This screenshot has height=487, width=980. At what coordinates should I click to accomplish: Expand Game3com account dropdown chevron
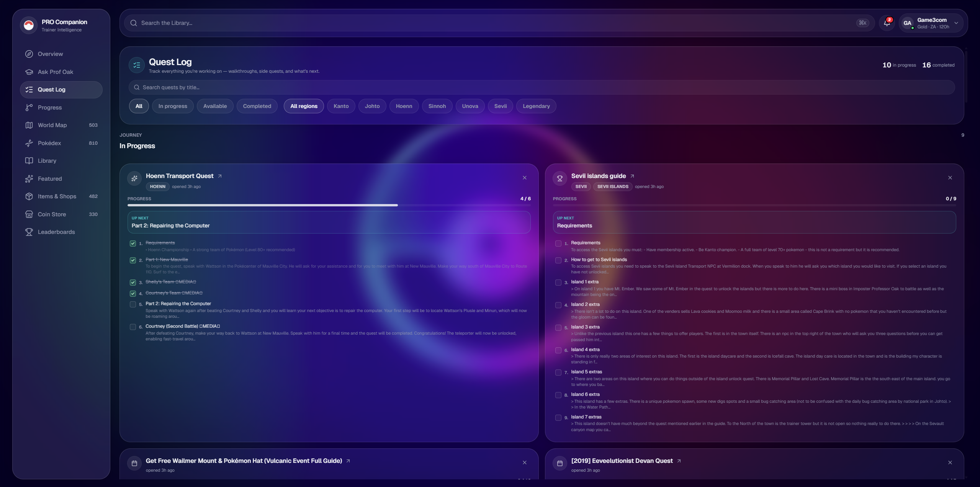tap(956, 23)
